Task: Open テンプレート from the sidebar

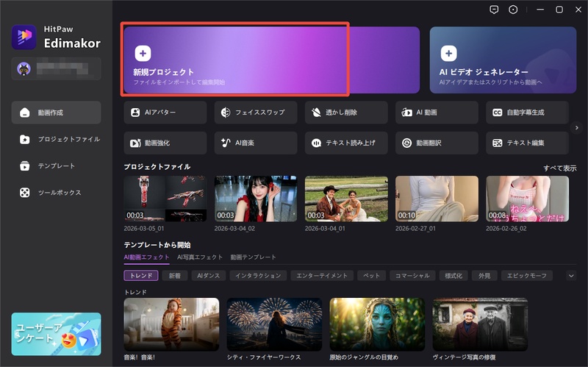Action: coord(57,166)
